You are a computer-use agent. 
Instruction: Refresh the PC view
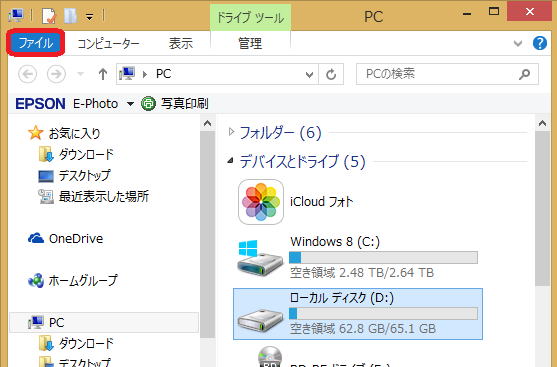pos(331,74)
